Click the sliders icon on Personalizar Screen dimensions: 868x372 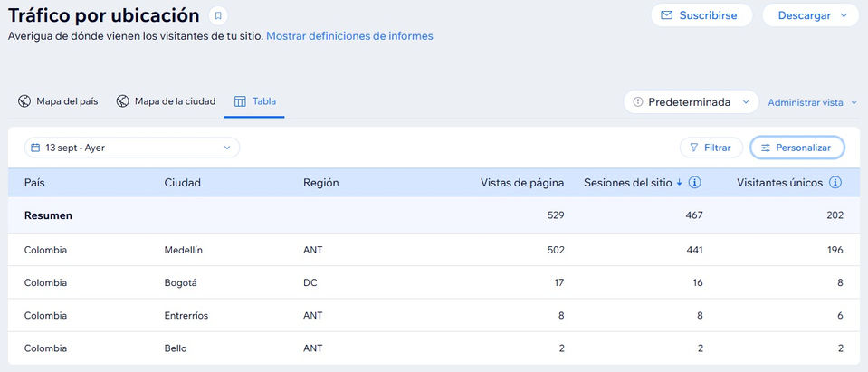(766, 148)
